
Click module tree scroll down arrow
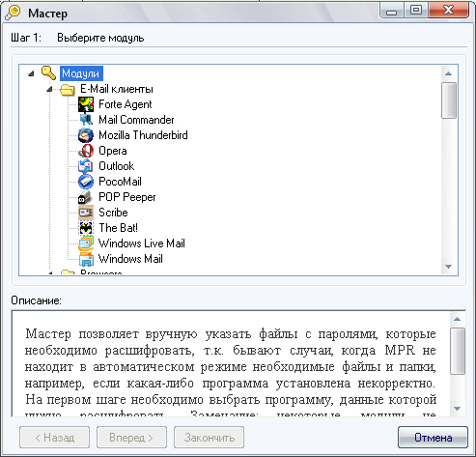pos(449,267)
